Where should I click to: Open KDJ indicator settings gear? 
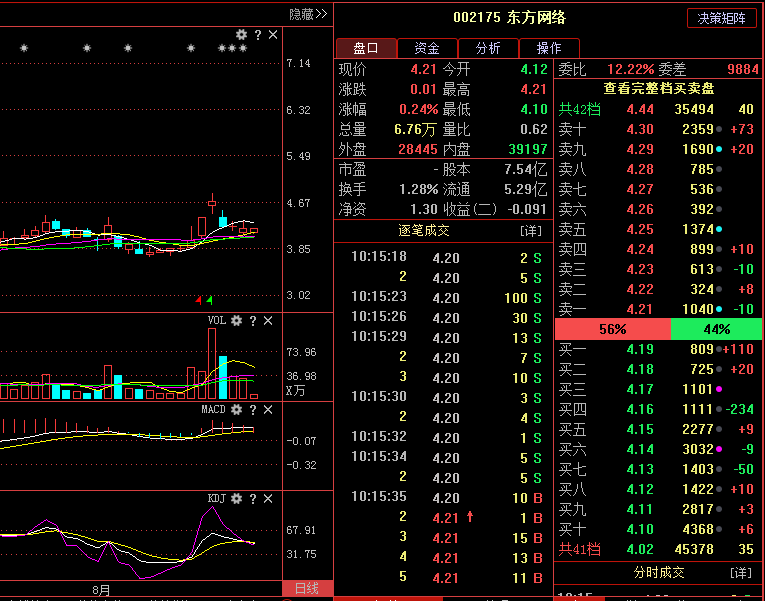[236, 499]
